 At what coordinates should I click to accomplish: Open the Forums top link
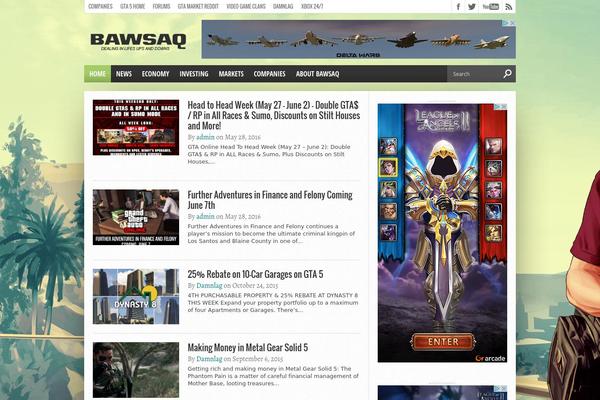coord(161,7)
